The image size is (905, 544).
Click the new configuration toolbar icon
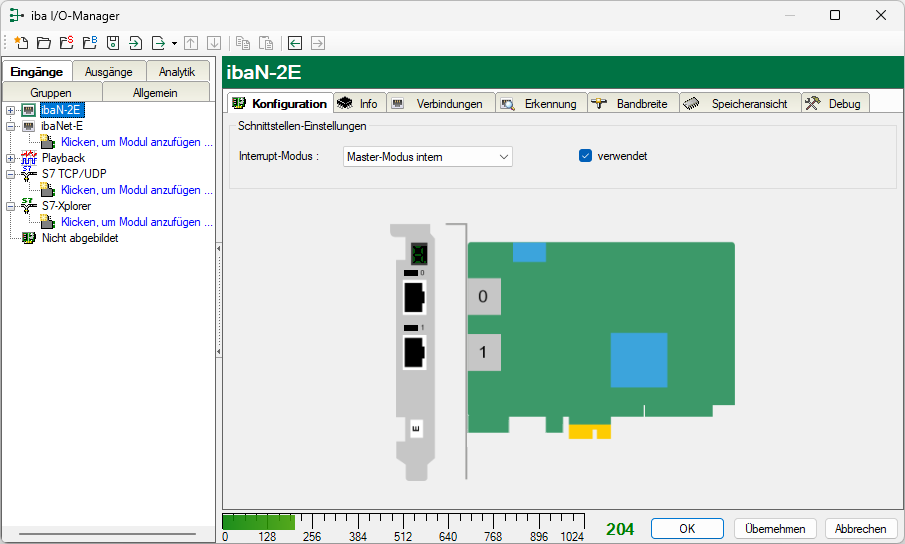[x=20, y=43]
